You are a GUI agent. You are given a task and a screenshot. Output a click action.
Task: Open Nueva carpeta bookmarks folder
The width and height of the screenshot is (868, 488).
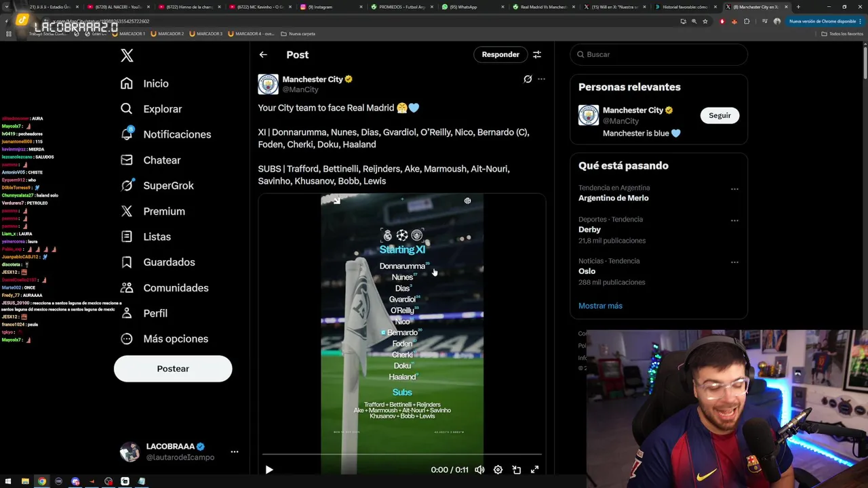click(298, 33)
